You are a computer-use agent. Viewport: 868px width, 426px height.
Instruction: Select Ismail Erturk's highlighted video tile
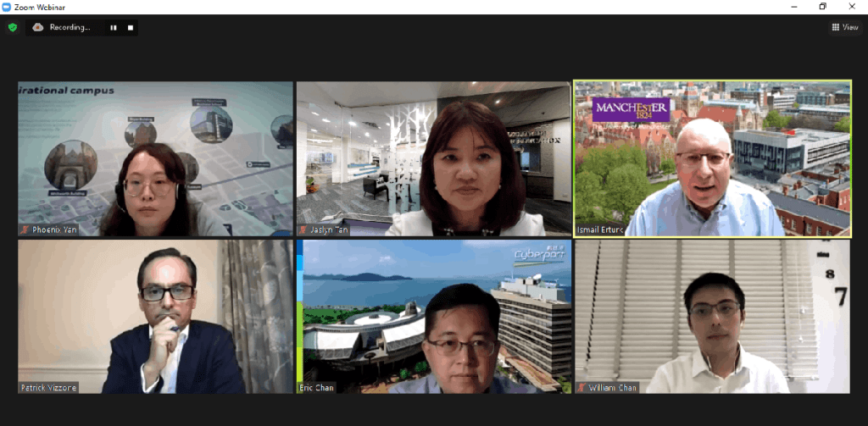coord(712,158)
